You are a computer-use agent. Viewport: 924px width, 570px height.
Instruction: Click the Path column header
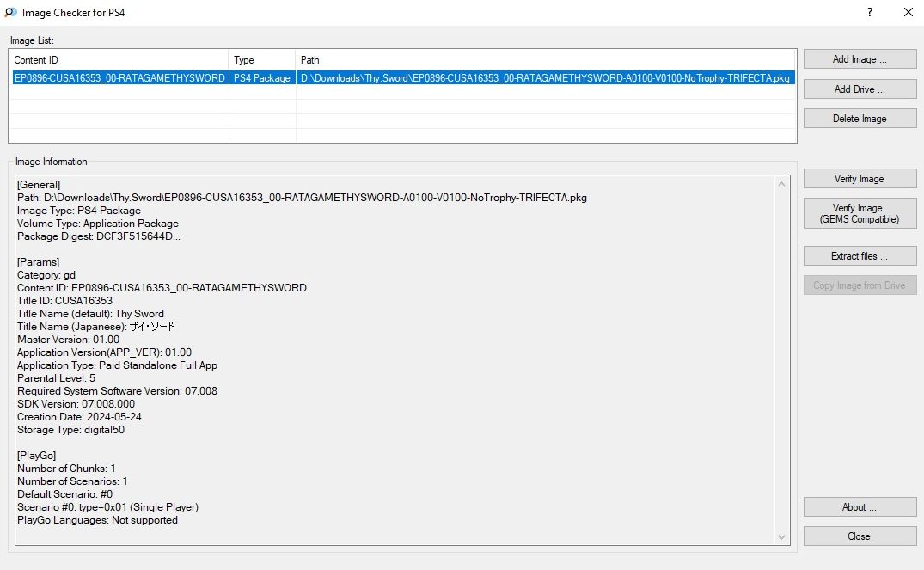(546, 60)
